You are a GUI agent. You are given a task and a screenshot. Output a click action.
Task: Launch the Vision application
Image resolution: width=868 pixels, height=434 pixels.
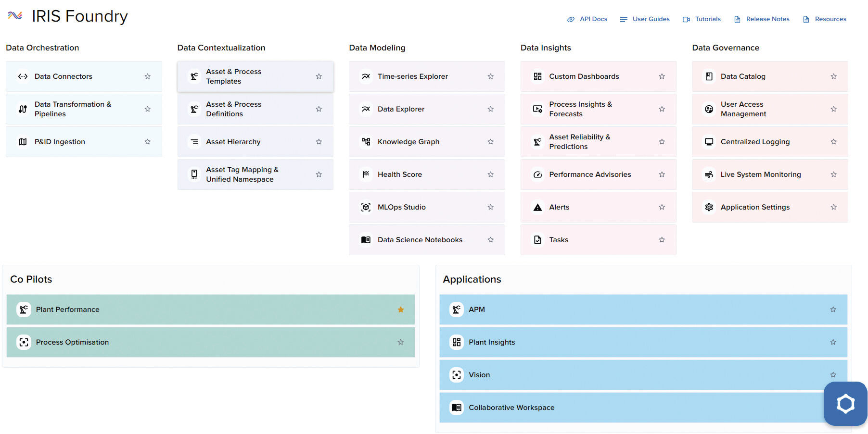point(479,374)
